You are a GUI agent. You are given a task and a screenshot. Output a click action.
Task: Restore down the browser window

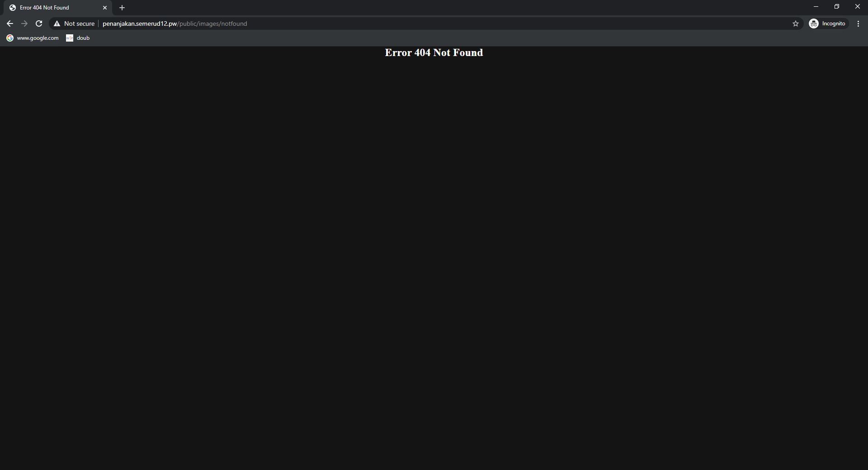coord(837,6)
